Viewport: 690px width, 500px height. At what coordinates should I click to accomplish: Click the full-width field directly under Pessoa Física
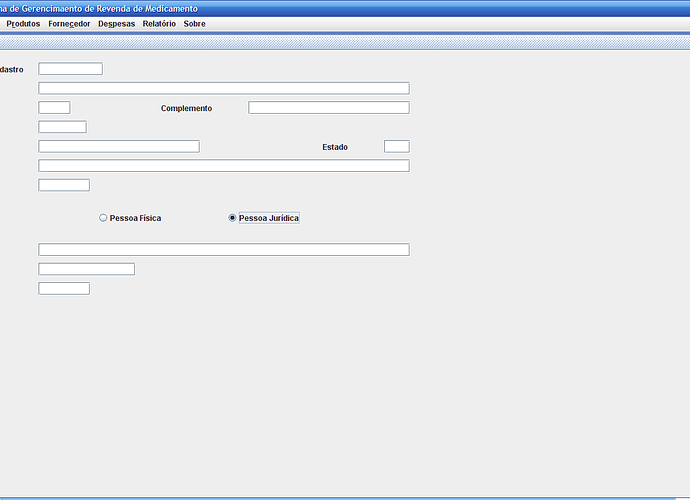pyautogui.click(x=224, y=250)
